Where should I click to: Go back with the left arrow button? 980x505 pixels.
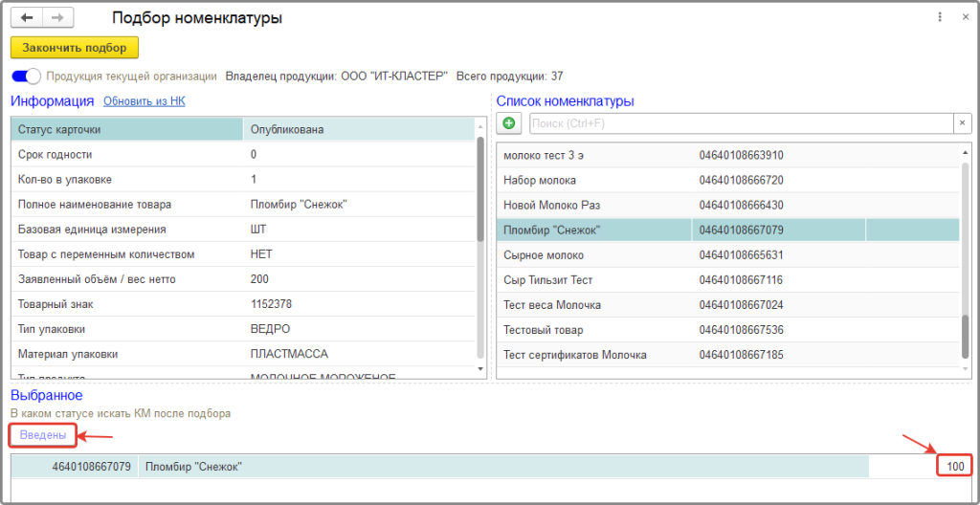click(27, 18)
